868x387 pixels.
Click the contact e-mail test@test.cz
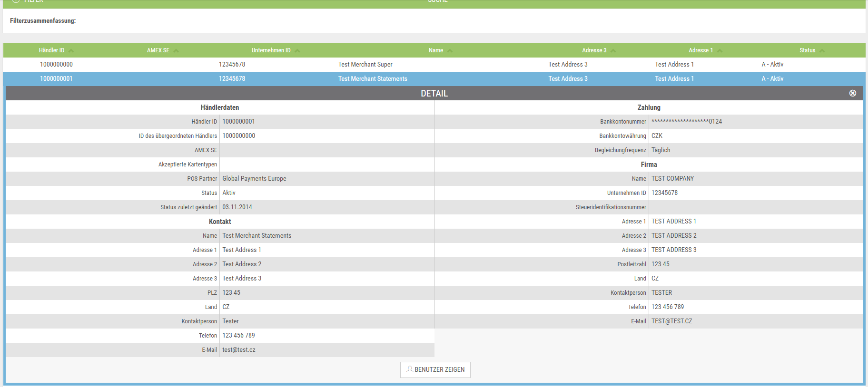(239, 350)
